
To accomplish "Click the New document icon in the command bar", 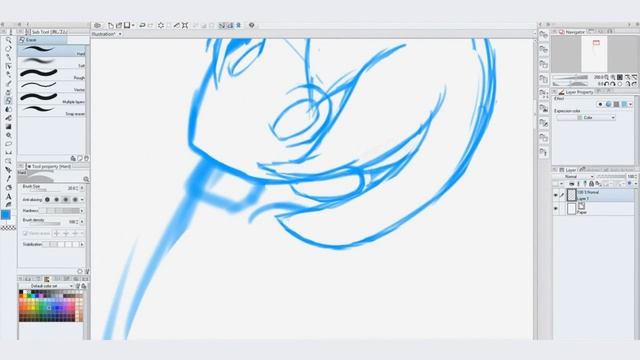I will pos(111,25).
